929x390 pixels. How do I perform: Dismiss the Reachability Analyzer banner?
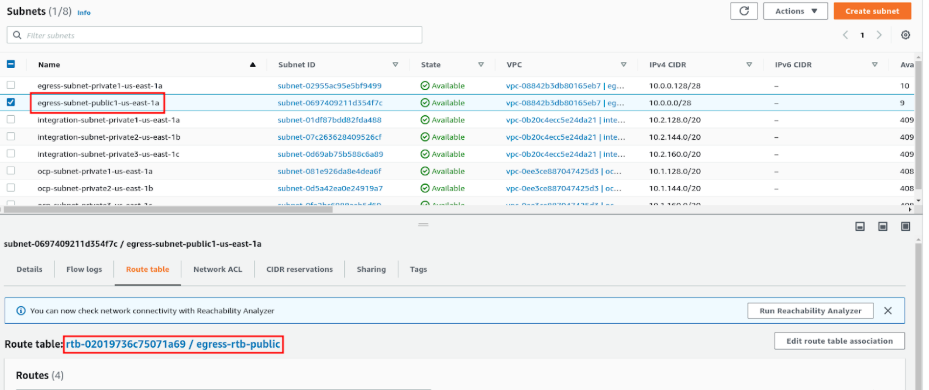tap(888, 311)
